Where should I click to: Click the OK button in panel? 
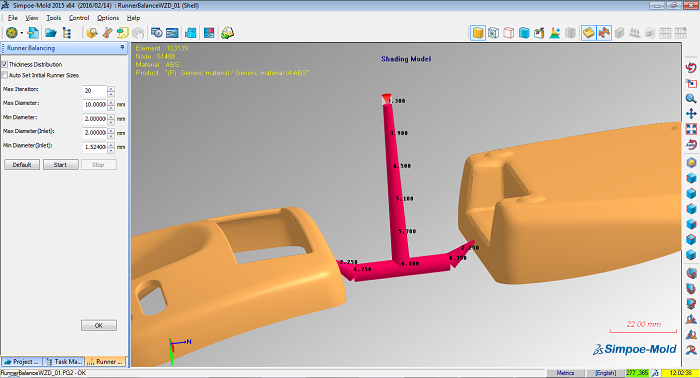click(99, 325)
